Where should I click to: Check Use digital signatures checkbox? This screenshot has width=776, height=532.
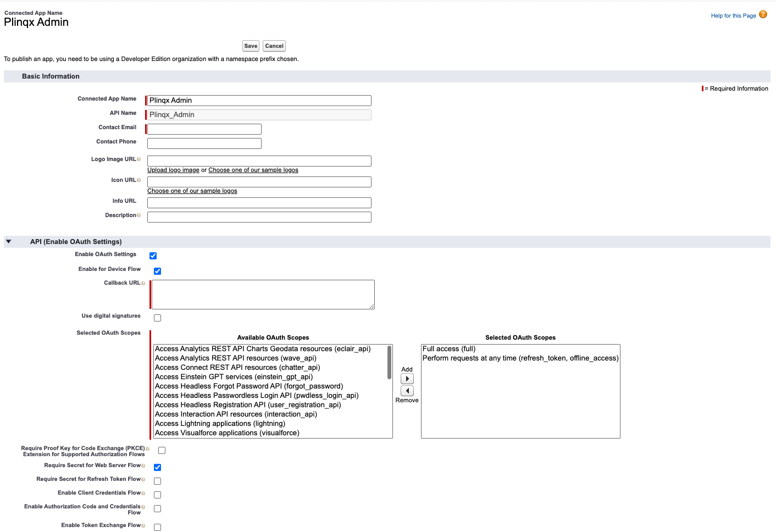(x=158, y=318)
